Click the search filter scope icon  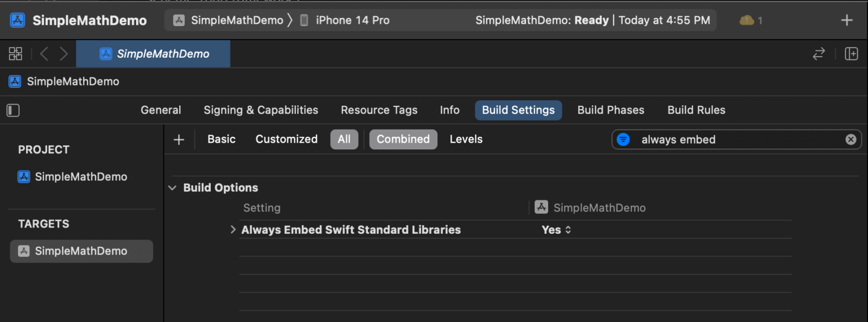pos(623,139)
